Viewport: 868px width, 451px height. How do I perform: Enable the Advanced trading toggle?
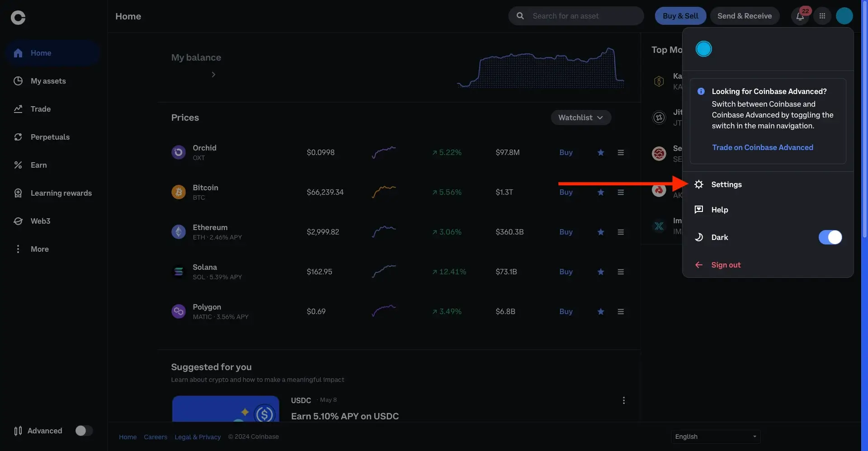[x=84, y=431]
